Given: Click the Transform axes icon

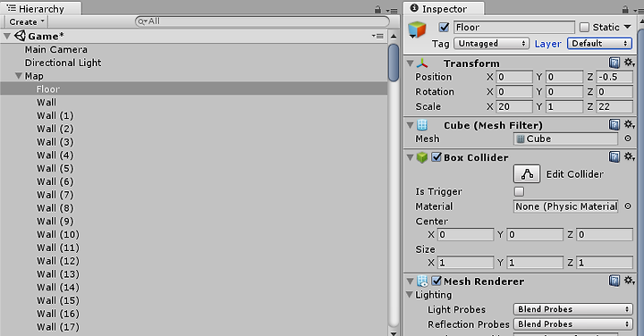Looking at the screenshot, I should pos(422,63).
